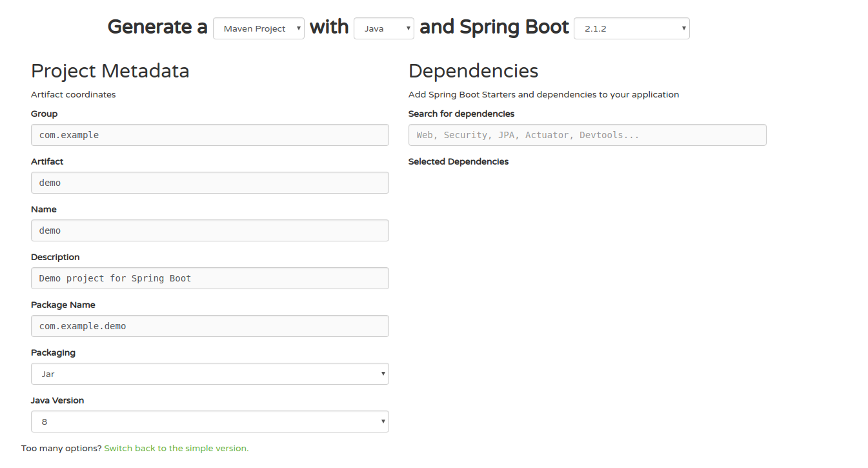This screenshot has width=868, height=468.
Task: Click the Package Name input field
Action: coord(210,326)
